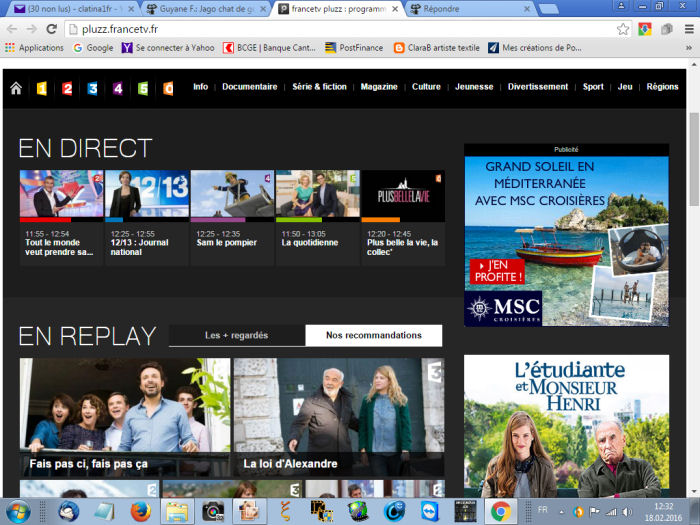The height and width of the screenshot is (525, 700).
Task: Show the 'Les + regardés' replay tab
Action: [237, 335]
